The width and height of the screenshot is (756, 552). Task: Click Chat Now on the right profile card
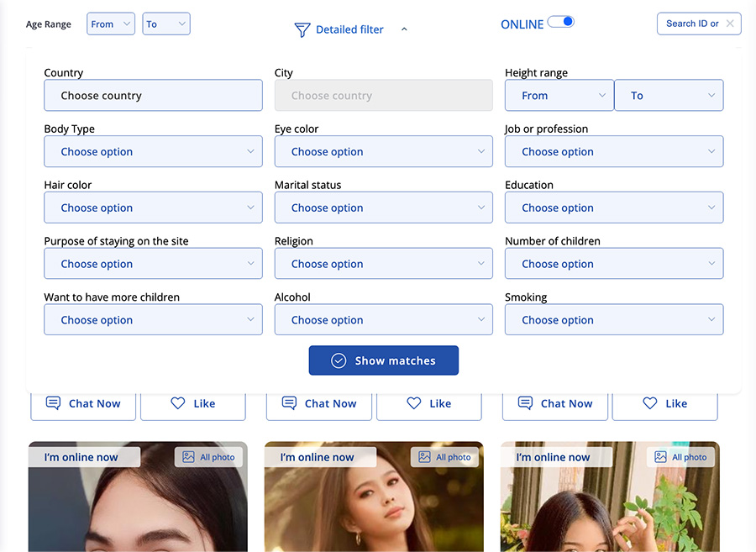coord(555,405)
